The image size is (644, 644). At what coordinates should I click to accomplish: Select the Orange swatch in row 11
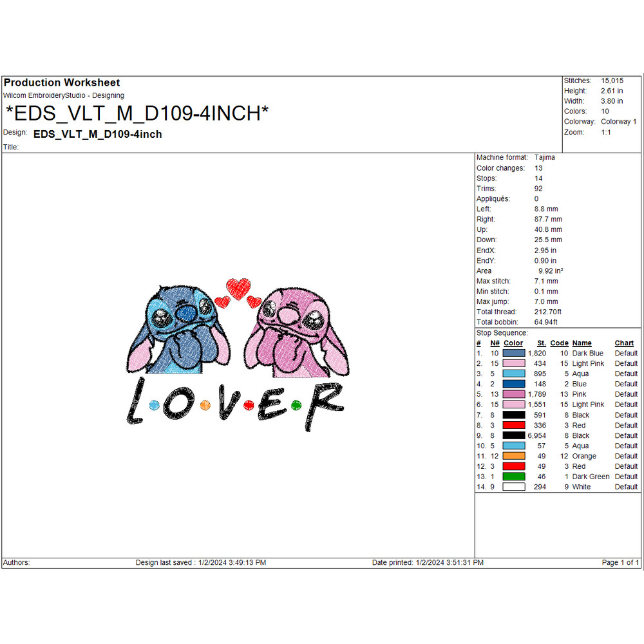pos(513,456)
